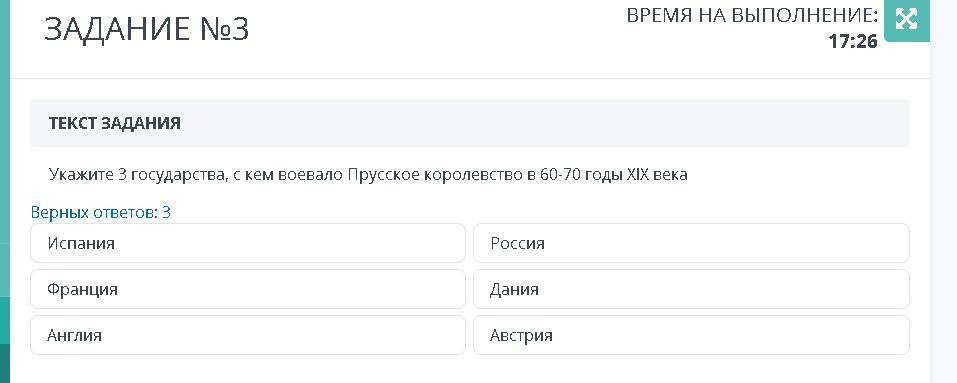The image size is (957, 383).
Task: Click the blue Верных ответов: 3 hint
Action: 101,212
